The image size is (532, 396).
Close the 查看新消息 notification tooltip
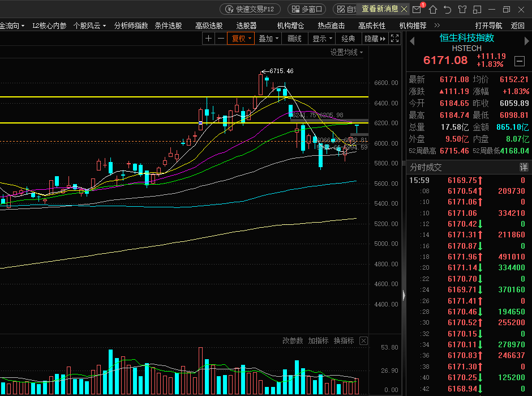click(404, 9)
